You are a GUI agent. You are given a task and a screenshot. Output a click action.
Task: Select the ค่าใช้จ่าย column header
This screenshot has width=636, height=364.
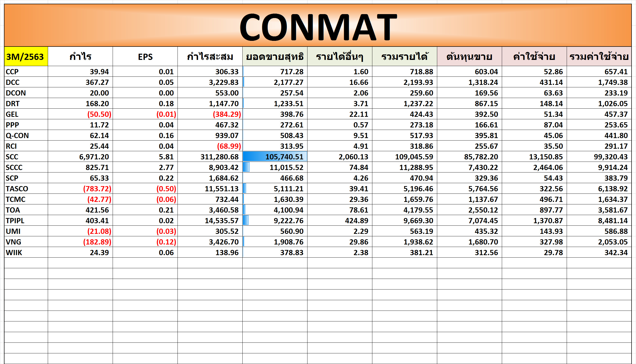534,57
